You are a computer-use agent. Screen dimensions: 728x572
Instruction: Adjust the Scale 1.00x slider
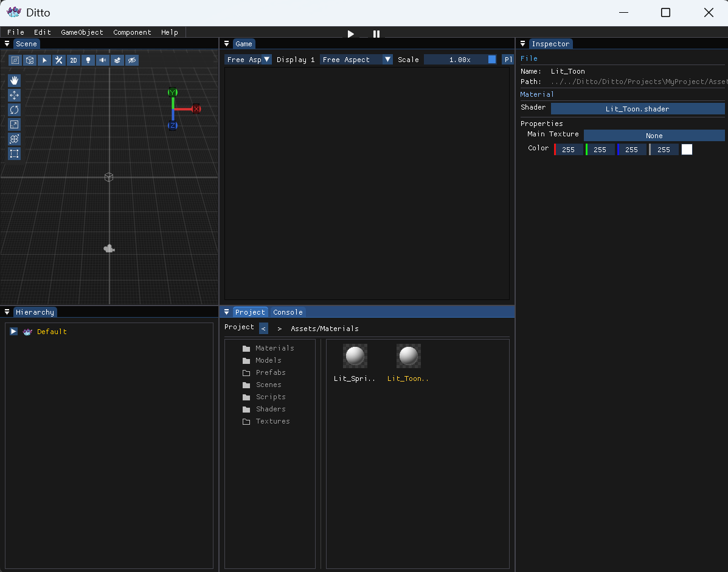(460, 60)
